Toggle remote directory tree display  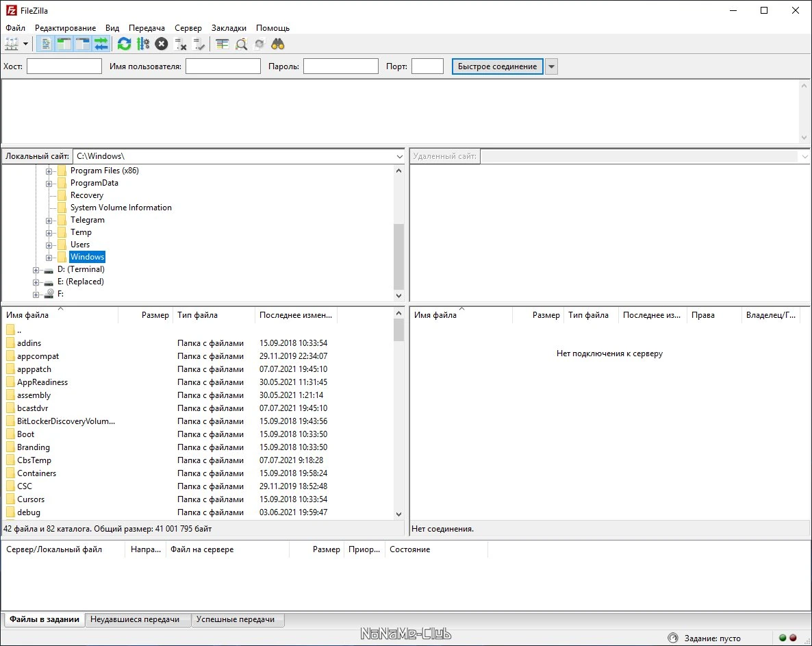click(x=83, y=44)
